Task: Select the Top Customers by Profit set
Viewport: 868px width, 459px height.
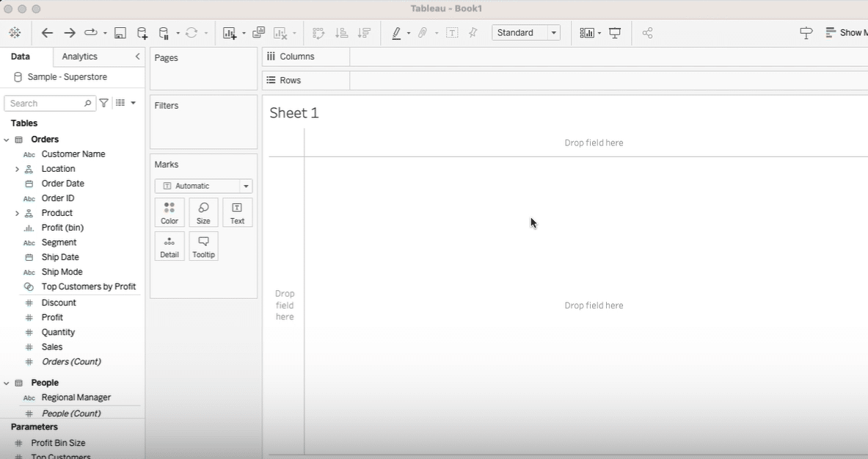Action: coord(89,286)
